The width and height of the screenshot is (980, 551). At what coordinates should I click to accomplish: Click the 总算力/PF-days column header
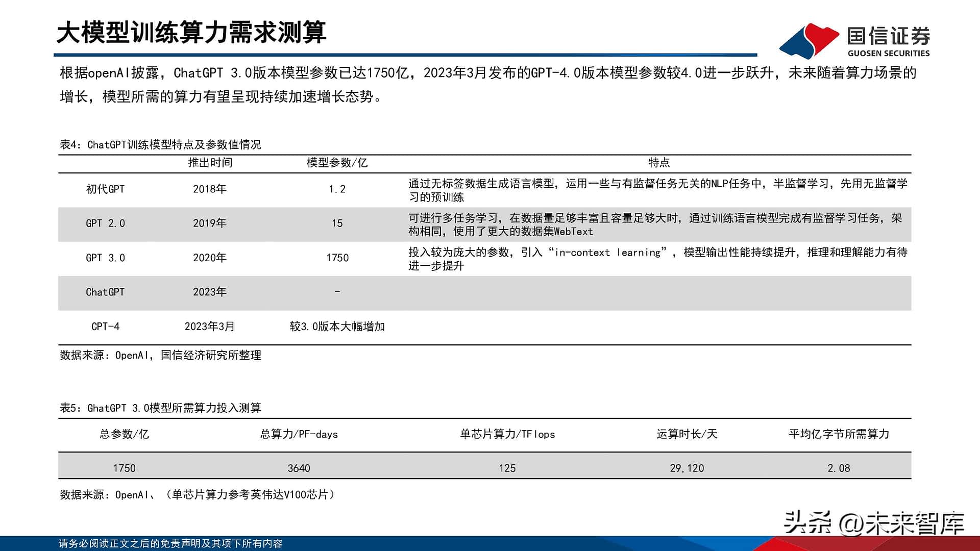pos(299,434)
